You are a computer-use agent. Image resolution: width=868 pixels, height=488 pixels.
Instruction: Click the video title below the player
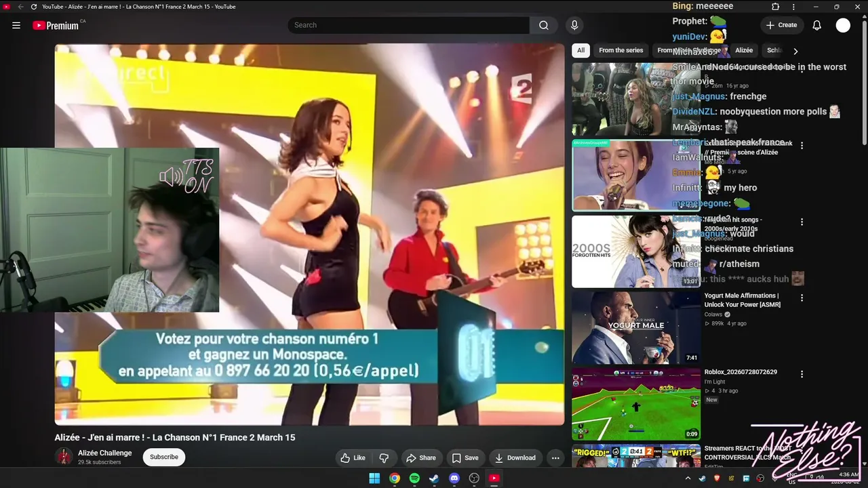coord(175,438)
